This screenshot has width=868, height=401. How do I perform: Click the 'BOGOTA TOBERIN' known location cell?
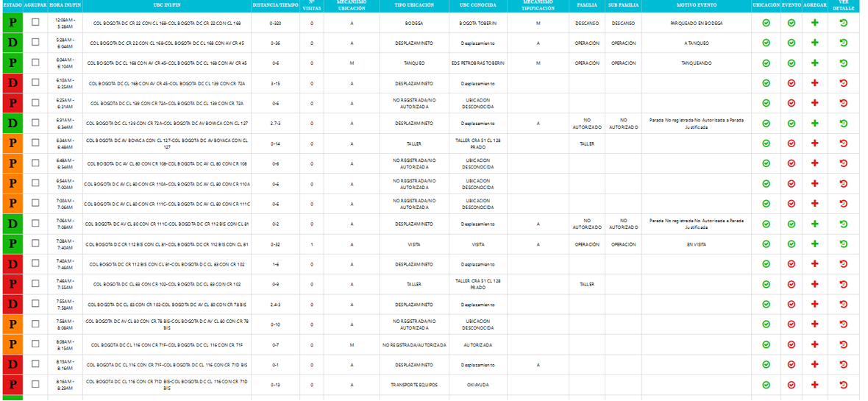point(477,24)
